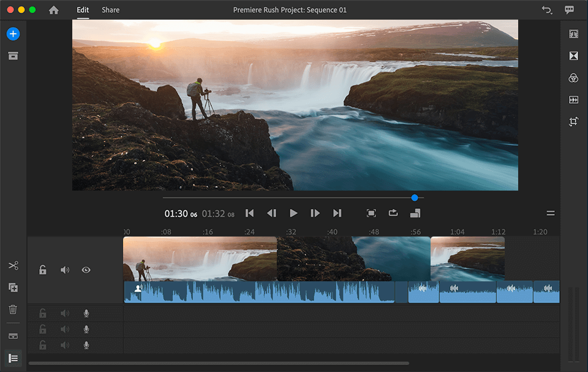Switch to the Edit tab
This screenshot has height=372, width=588.
click(83, 10)
